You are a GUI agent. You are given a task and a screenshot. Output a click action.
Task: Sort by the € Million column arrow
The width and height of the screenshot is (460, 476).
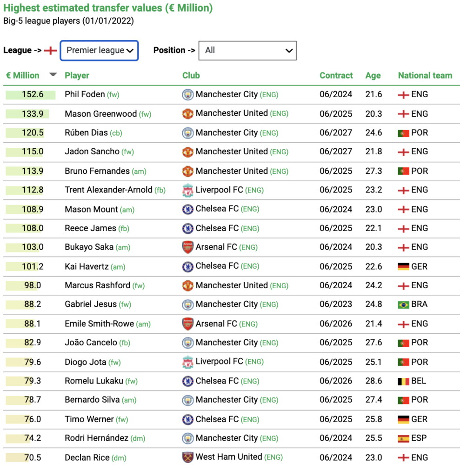pos(53,75)
